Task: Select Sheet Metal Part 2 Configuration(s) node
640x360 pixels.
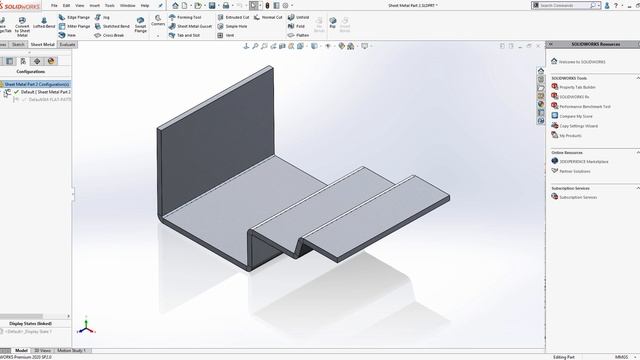Action: tap(36, 84)
